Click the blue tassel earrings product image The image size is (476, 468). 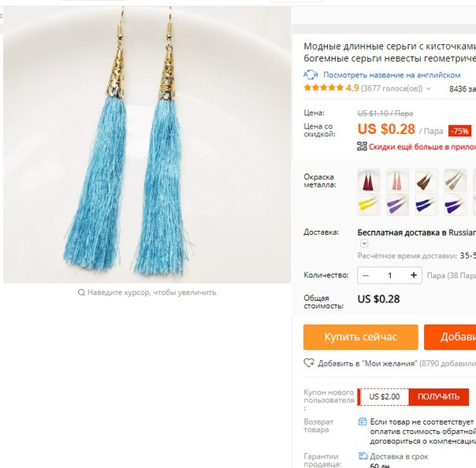147,145
